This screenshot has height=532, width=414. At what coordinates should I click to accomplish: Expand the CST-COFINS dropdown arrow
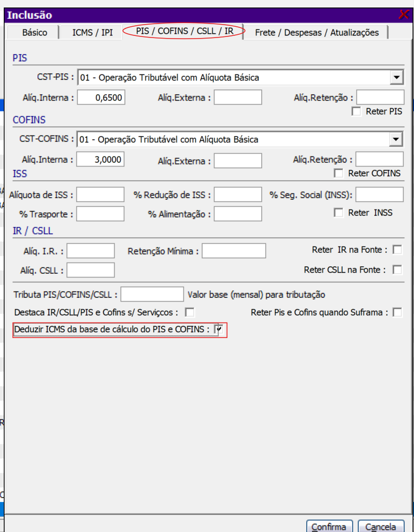pos(396,140)
